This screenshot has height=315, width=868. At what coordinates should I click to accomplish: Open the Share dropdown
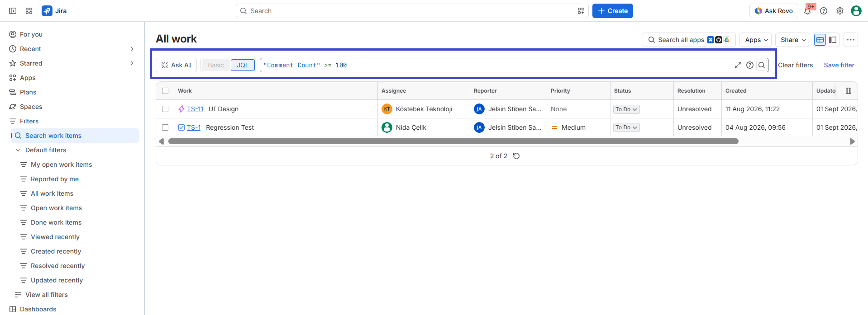click(x=792, y=40)
